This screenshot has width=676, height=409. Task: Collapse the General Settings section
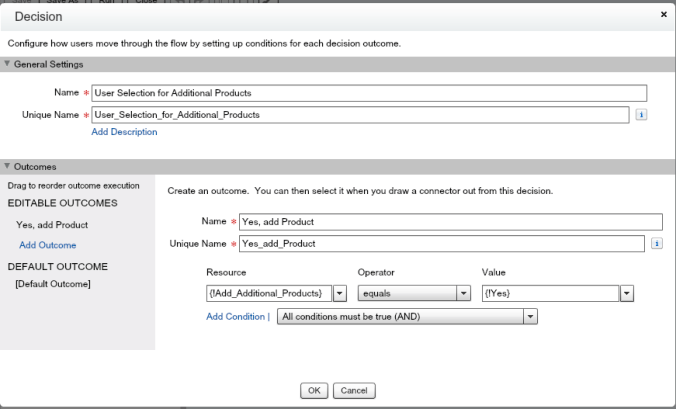[7, 64]
